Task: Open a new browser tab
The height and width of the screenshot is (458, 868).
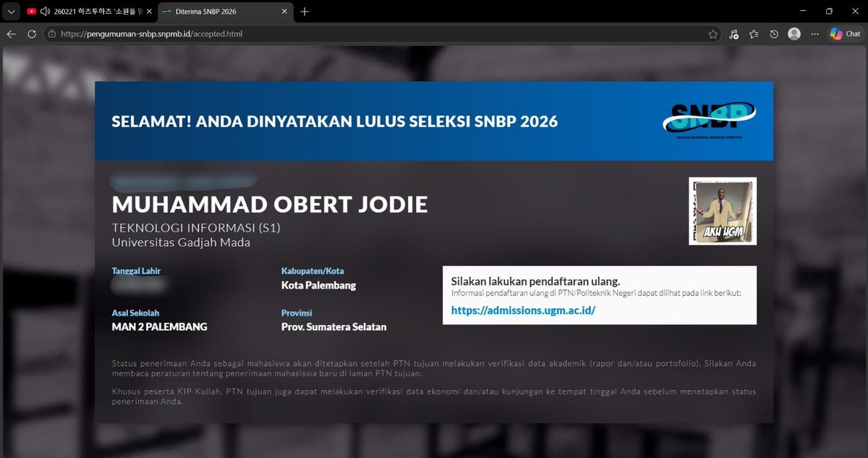Action: pyautogui.click(x=305, y=12)
